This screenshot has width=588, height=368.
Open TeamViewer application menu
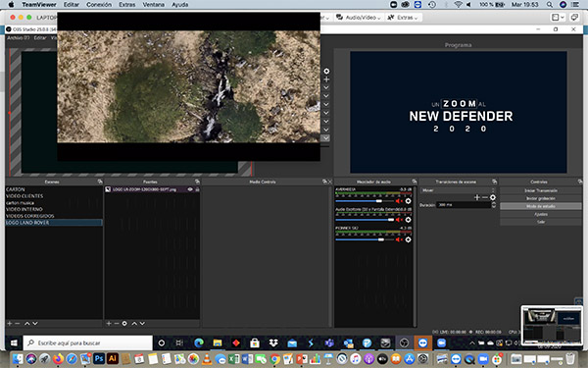coord(39,5)
